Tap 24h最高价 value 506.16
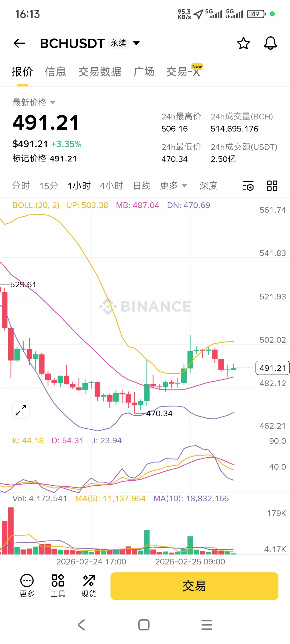Image resolution: width=290 pixels, height=644 pixels. (174, 129)
